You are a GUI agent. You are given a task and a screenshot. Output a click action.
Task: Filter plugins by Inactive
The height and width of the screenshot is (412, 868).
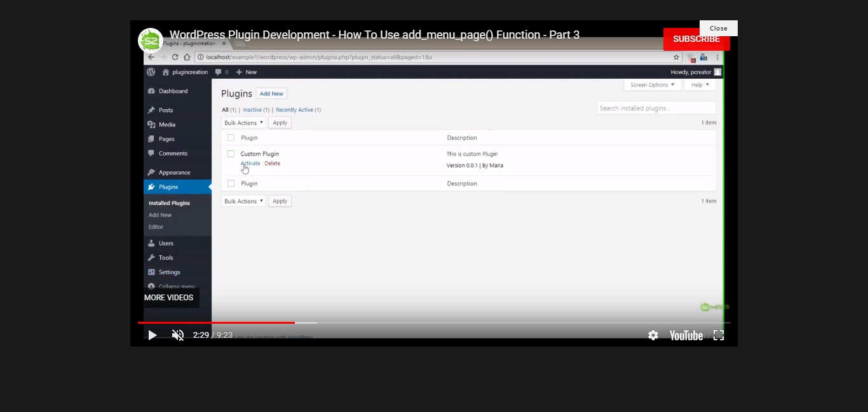[252, 110]
